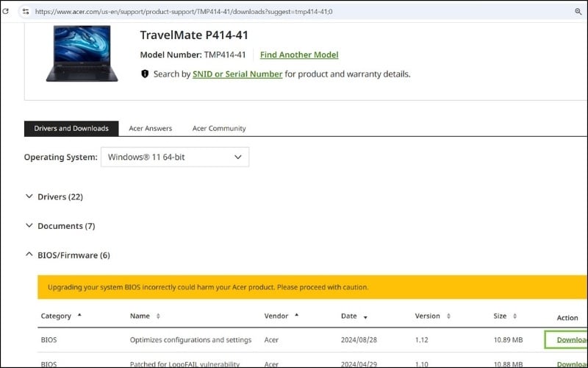Click the site information icon in address bar
Viewport: 588px width, 368px height.
tap(26, 11)
